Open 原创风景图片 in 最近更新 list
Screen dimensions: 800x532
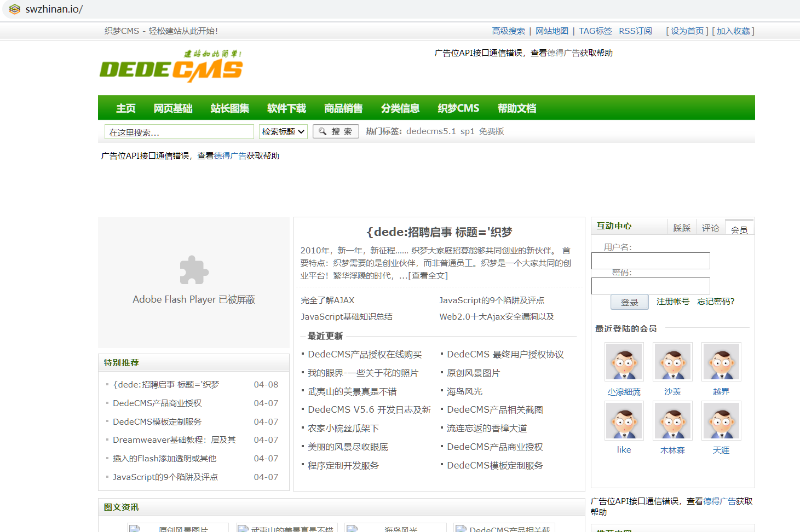pyautogui.click(x=473, y=373)
